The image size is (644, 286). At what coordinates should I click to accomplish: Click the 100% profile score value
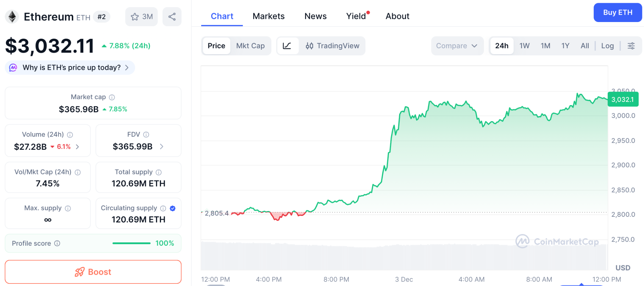tap(165, 243)
